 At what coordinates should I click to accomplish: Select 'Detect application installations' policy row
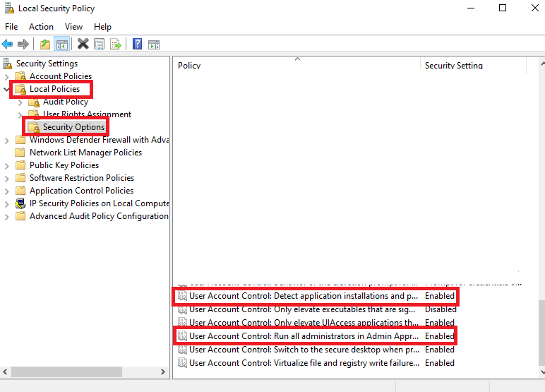coord(316,296)
